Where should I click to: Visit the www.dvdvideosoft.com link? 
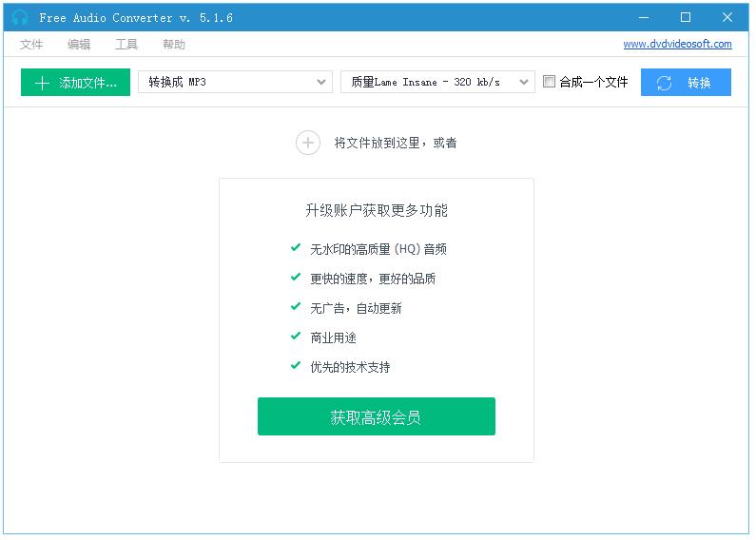[677, 44]
